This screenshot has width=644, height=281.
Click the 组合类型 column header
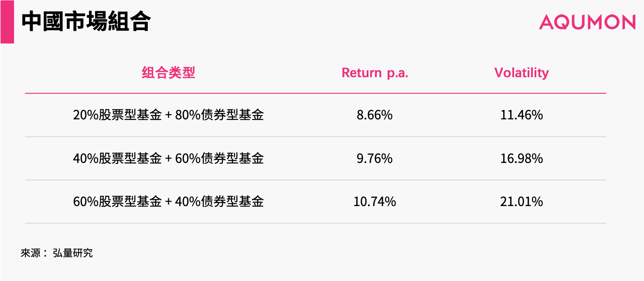[168, 73]
